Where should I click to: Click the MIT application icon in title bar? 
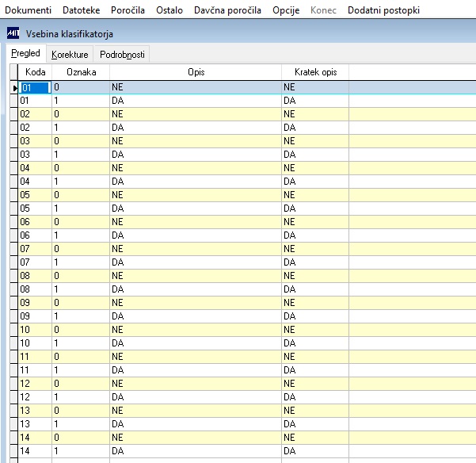pos(13,33)
